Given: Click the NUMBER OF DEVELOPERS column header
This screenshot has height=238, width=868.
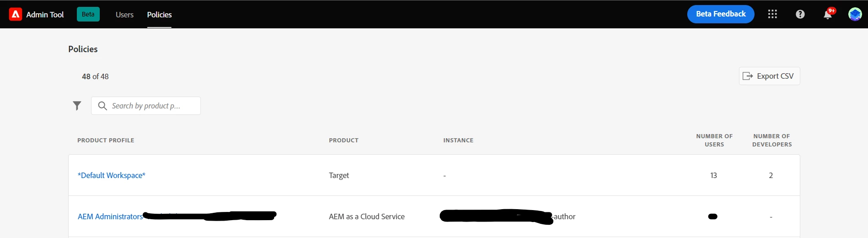Looking at the screenshot, I should click(x=772, y=141).
